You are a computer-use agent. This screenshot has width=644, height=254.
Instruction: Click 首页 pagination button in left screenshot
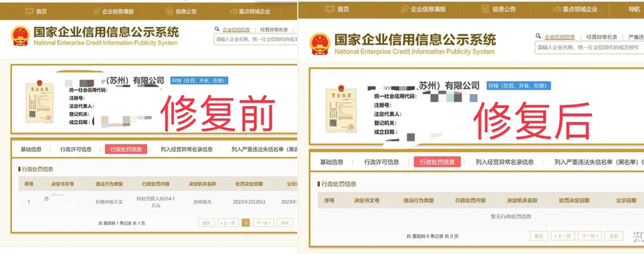click(x=206, y=223)
